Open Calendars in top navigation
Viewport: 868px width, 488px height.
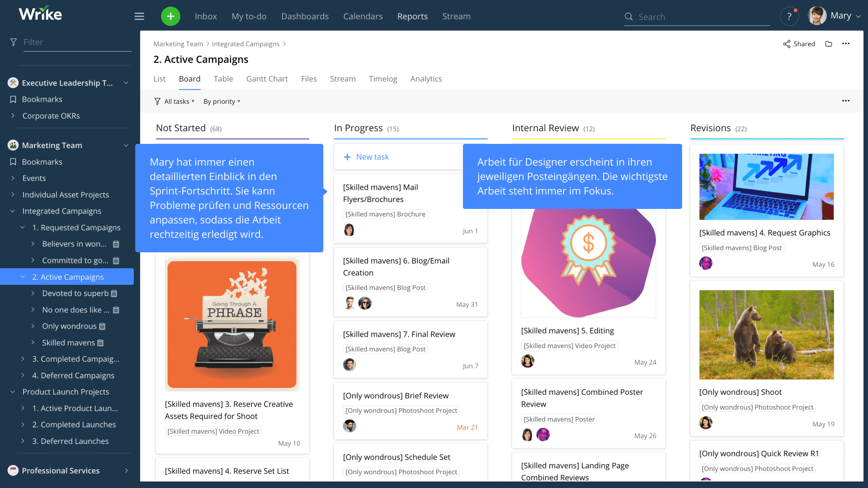363,16
